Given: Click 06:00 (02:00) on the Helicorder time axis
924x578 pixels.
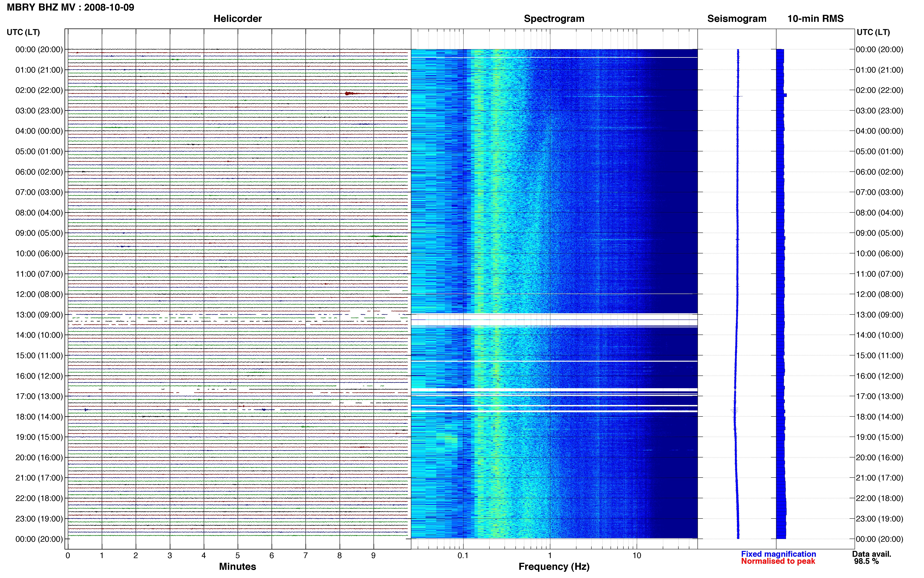Looking at the screenshot, I should tap(39, 172).
